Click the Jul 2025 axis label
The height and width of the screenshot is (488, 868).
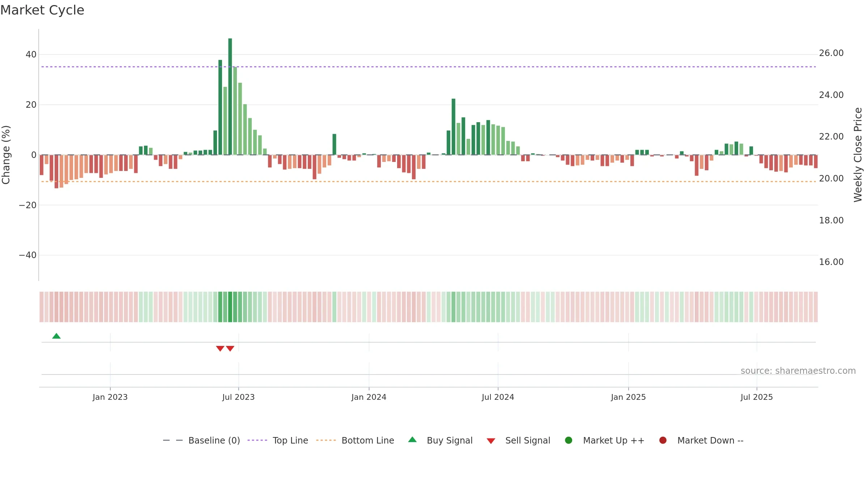[x=757, y=397]
